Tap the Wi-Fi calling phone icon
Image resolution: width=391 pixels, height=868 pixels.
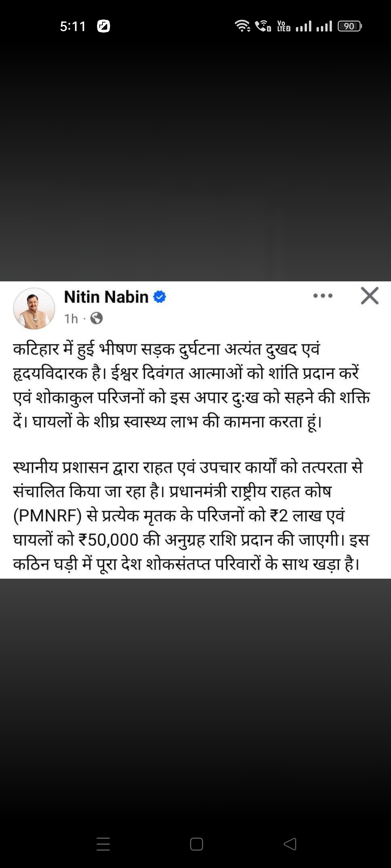pos(263,26)
